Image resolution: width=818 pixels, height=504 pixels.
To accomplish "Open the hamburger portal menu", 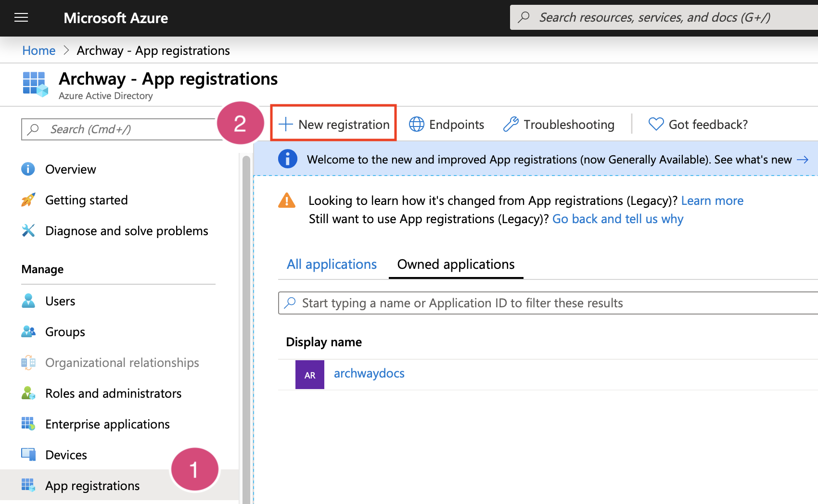I will pyautogui.click(x=21, y=18).
